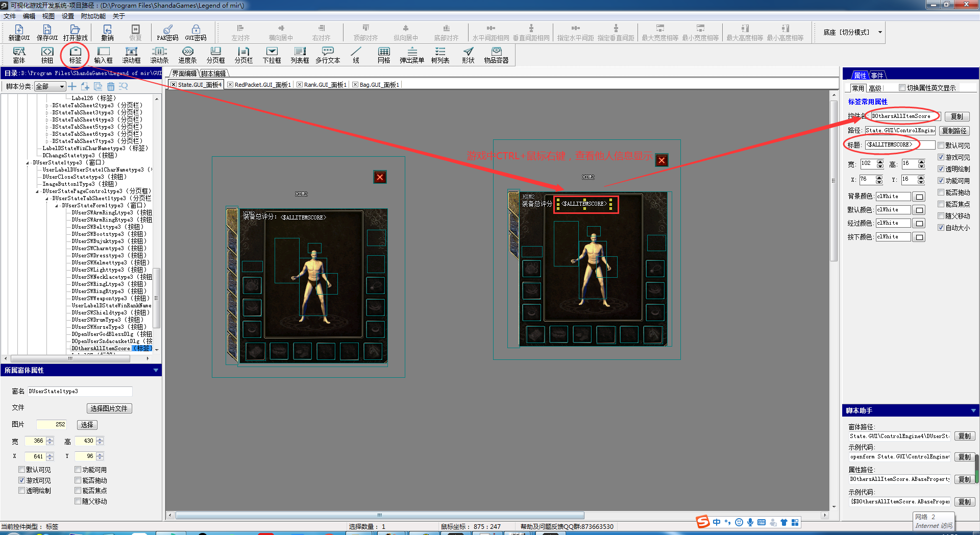Toggle 能否拖动 checkbox in label properties

(x=941, y=192)
